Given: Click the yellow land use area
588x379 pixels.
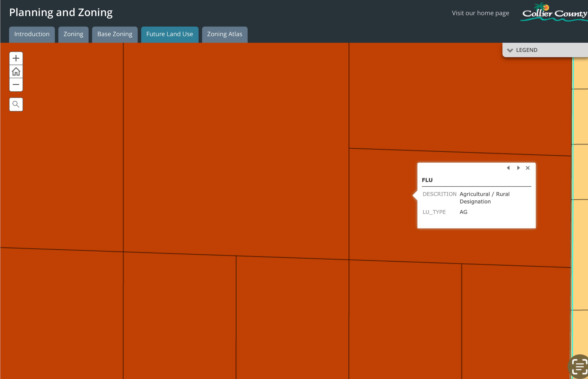Looking at the screenshot, I should click(581, 172).
